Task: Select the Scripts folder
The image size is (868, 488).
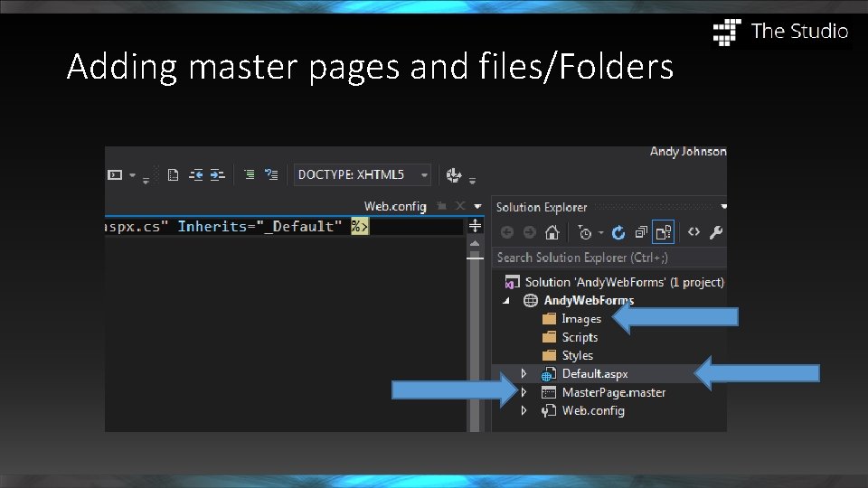Action: click(x=580, y=337)
